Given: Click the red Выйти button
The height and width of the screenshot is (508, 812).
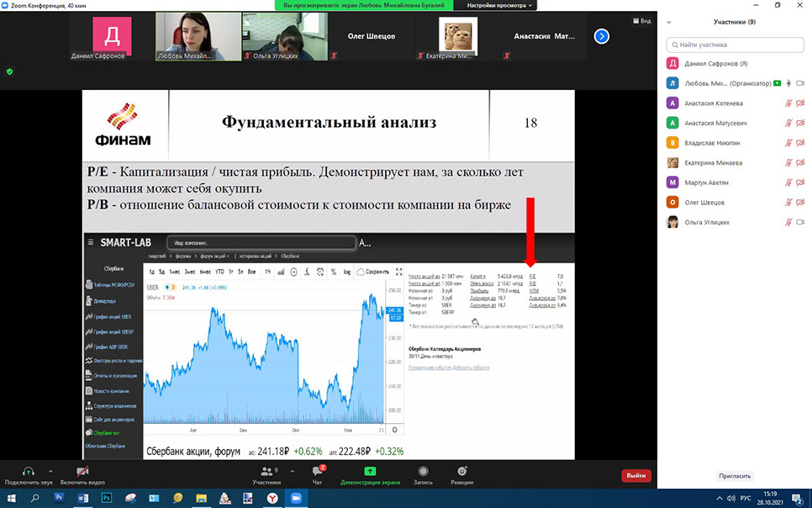Looking at the screenshot, I should pos(635,475).
